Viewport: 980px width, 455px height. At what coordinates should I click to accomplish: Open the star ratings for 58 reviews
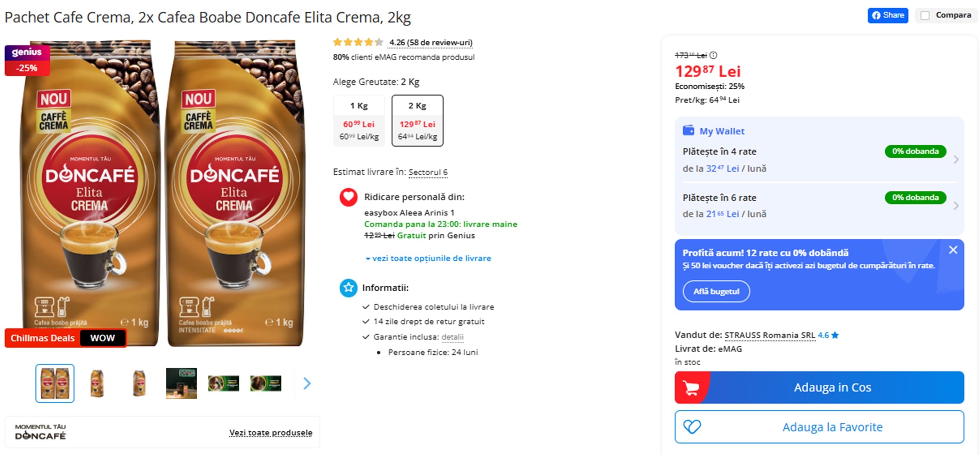click(x=358, y=42)
